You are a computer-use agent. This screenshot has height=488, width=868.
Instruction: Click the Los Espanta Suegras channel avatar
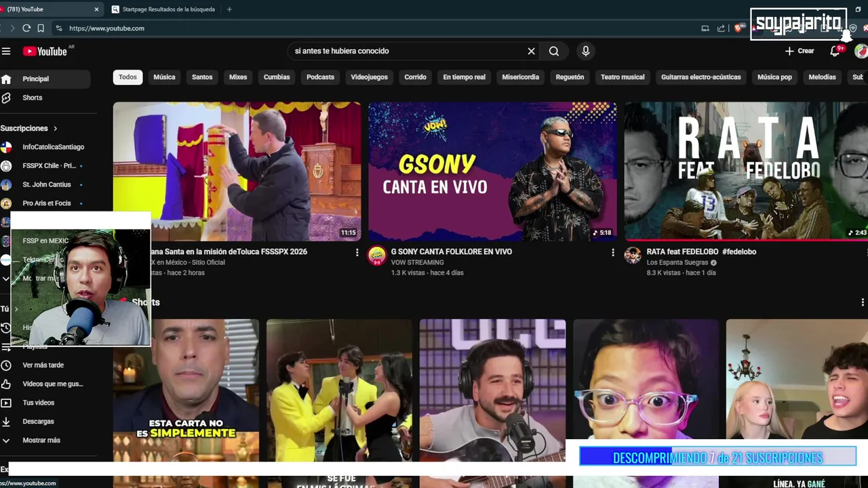tap(633, 256)
